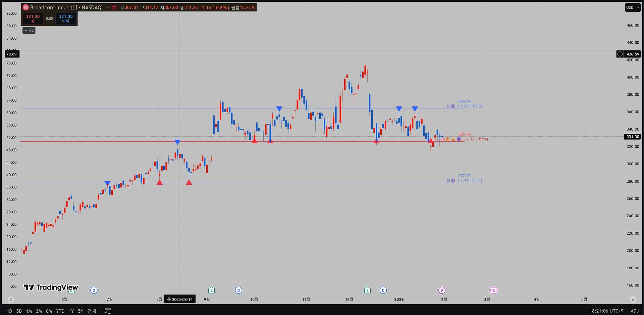Select the 5Y range tab

tap(80, 311)
